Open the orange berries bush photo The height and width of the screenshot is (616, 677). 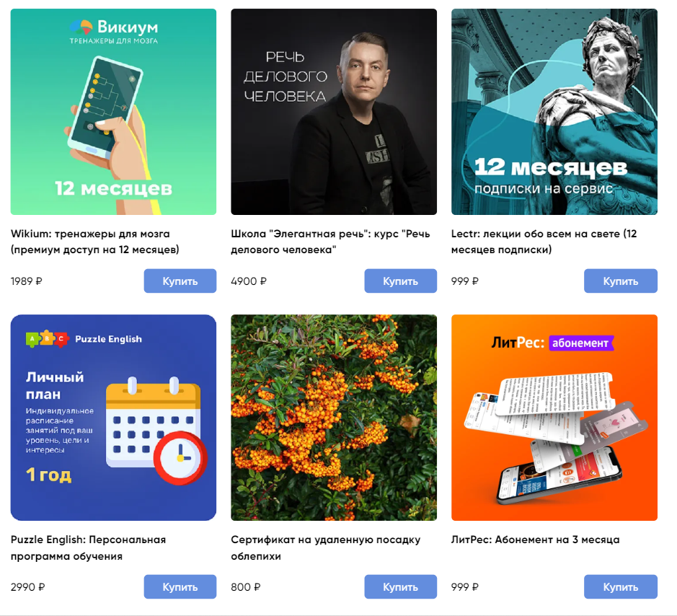(x=334, y=418)
